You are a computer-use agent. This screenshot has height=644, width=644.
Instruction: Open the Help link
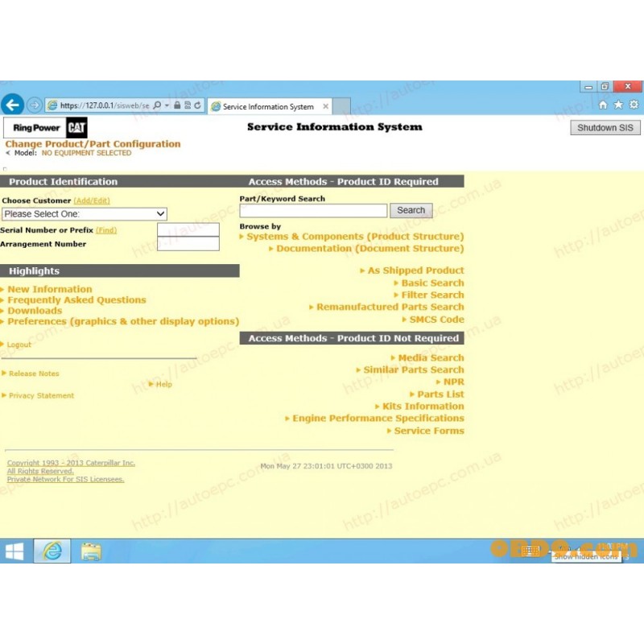point(163,384)
